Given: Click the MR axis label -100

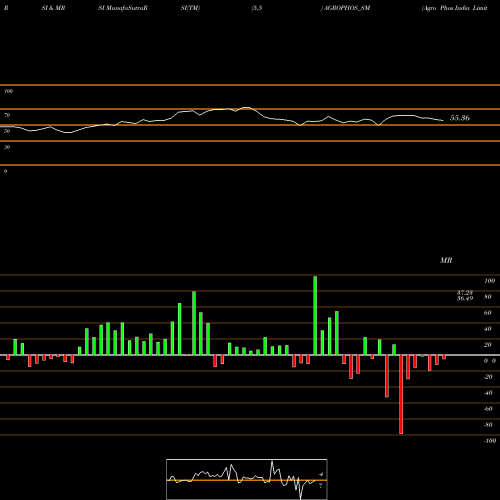Looking at the screenshot, I should click(x=490, y=441).
